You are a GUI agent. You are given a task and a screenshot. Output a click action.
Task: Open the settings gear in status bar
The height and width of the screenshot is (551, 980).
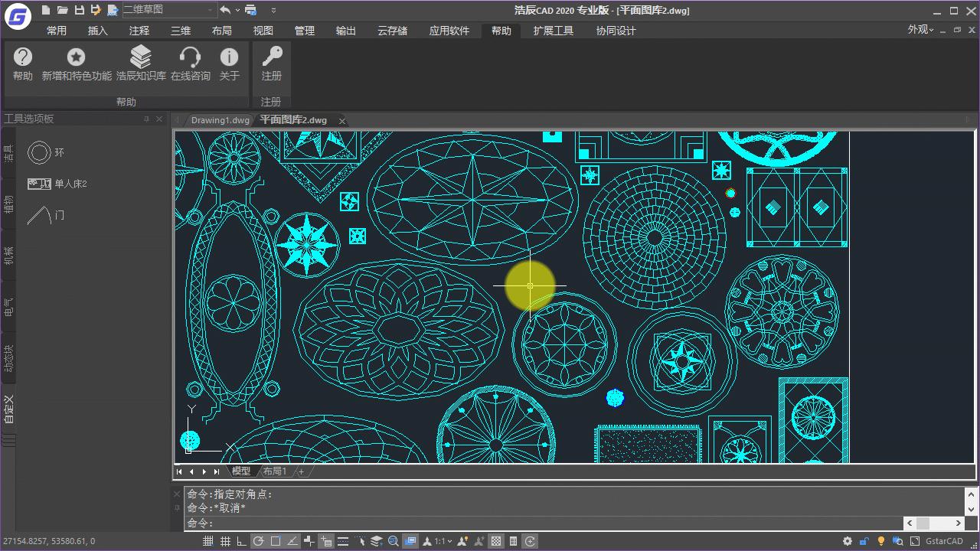pyautogui.click(x=848, y=541)
